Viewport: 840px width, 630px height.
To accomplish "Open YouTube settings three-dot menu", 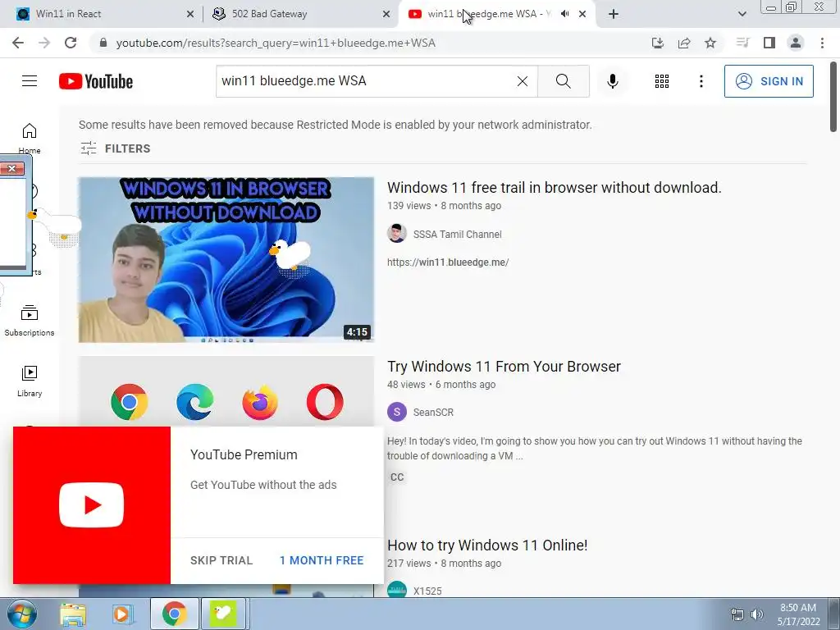I will tap(701, 81).
